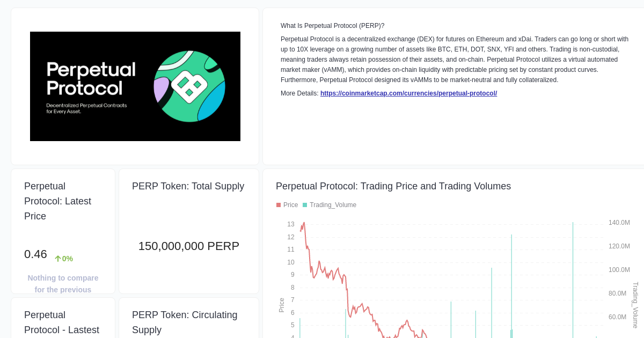Open the coinmarketcap perpetual-protocol link

pos(408,93)
